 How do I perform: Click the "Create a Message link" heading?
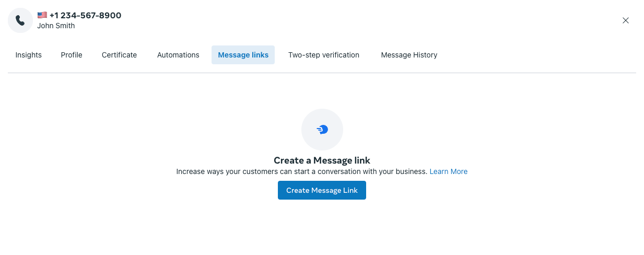tap(322, 160)
